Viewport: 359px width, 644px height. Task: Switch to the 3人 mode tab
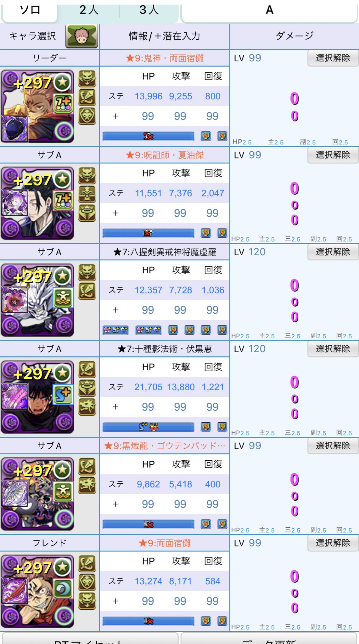pyautogui.click(x=149, y=10)
